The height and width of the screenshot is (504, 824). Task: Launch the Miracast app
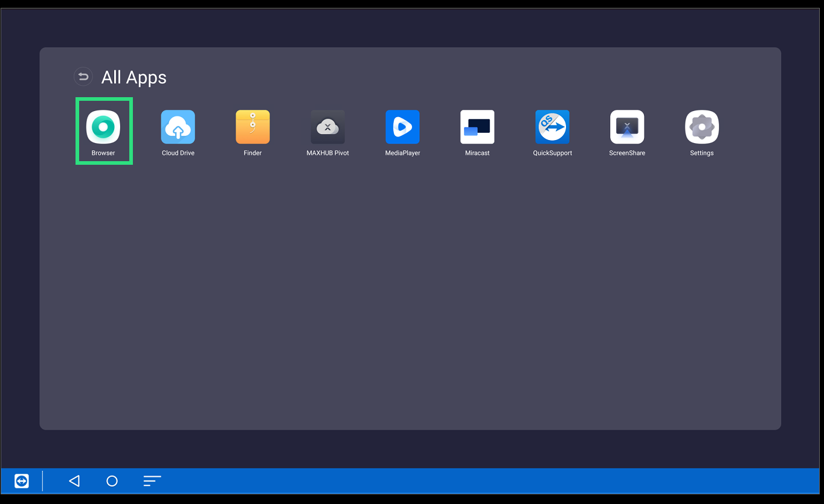point(477,127)
